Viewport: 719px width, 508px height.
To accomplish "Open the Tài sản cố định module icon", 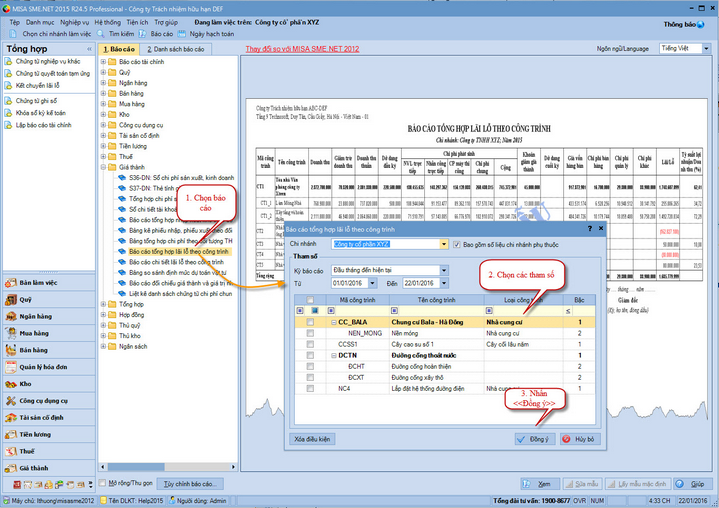I will coord(11,418).
